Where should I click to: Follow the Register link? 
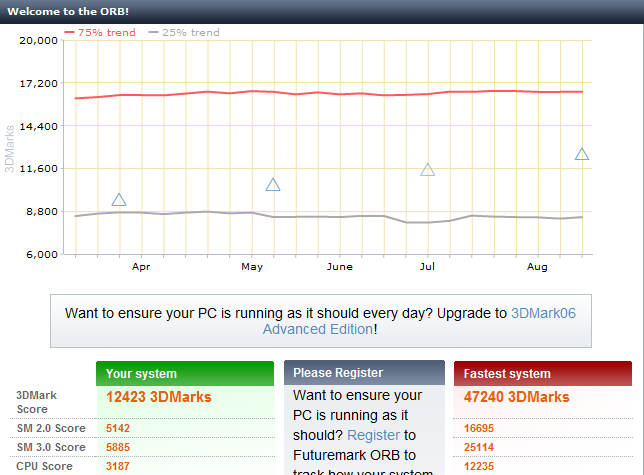coord(373,435)
